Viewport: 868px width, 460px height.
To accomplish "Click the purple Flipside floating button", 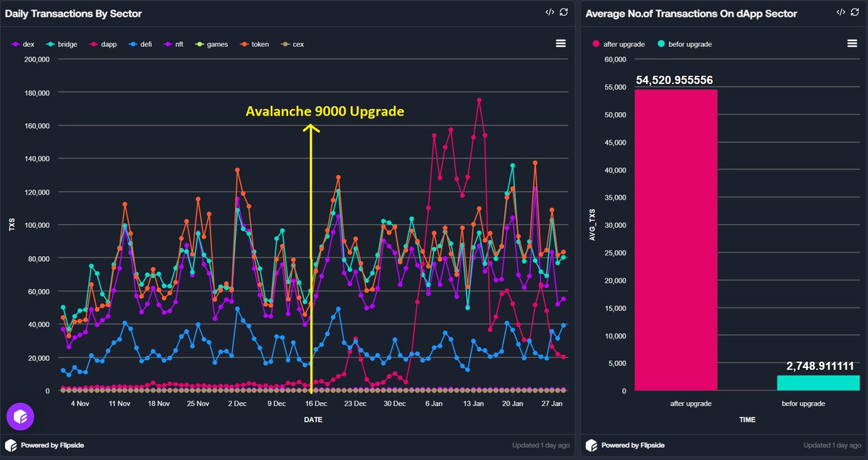I will [x=20, y=416].
